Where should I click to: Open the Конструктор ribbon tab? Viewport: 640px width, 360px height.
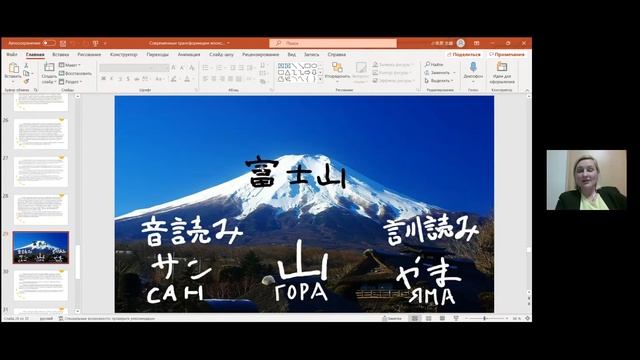(x=124, y=54)
